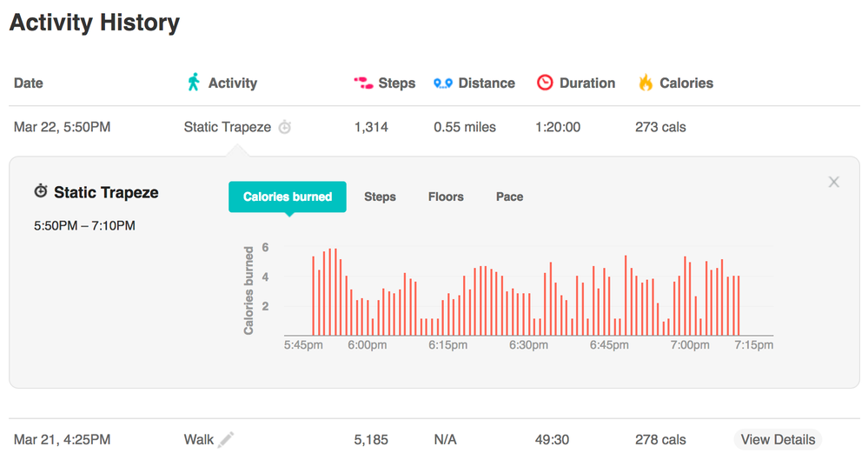
Task: Click the blue Distance marker icon
Action: (x=443, y=83)
